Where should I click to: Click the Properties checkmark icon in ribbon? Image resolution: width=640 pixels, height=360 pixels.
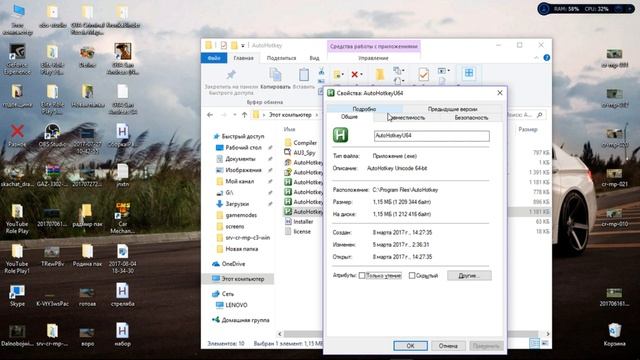[423, 74]
